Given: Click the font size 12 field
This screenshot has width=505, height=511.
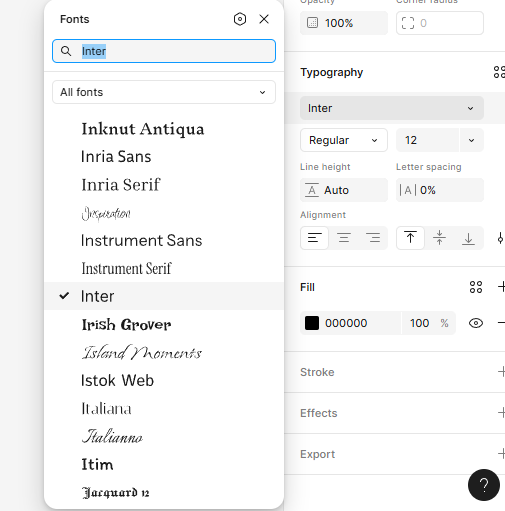Looking at the screenshot, I should pos(427,140).
